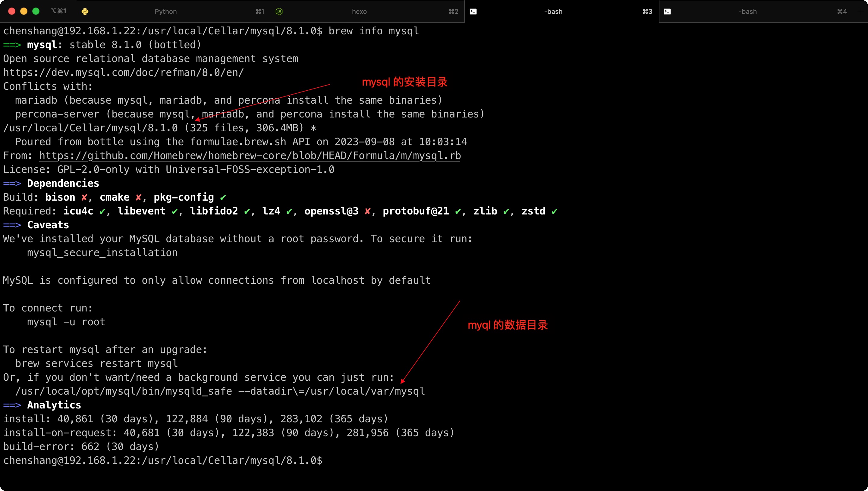This screenshot has height=491, width=868.
Task: Click the yellow minimize window button
Action: pos(24,11)
